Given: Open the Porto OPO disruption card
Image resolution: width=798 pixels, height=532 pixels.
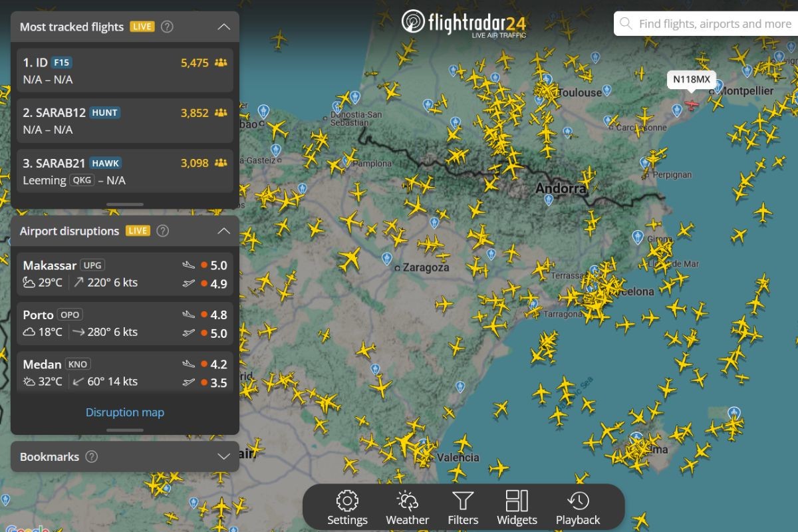Looking at the screenshot, I should click(125, 323).
